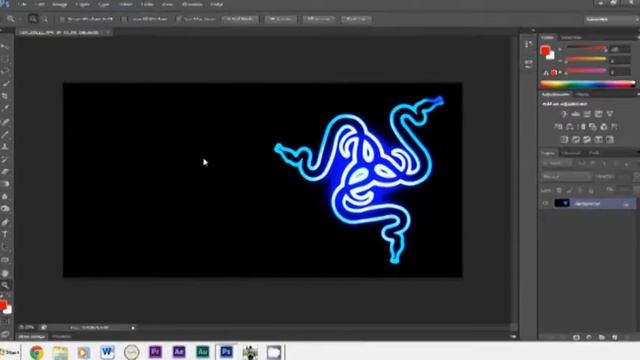This screenshot has width=640, height=360.
Task: Click the Print Size button
Action: click(x=356, y=19)
